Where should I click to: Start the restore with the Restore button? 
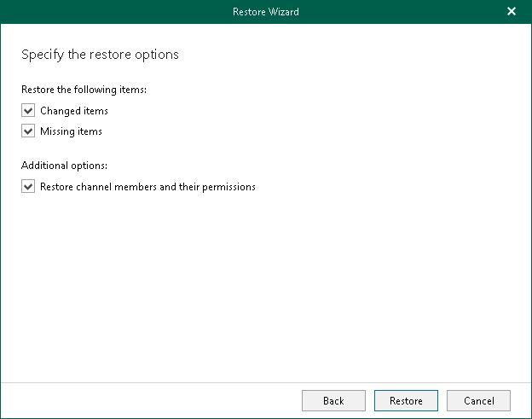(x=406, y=400)
